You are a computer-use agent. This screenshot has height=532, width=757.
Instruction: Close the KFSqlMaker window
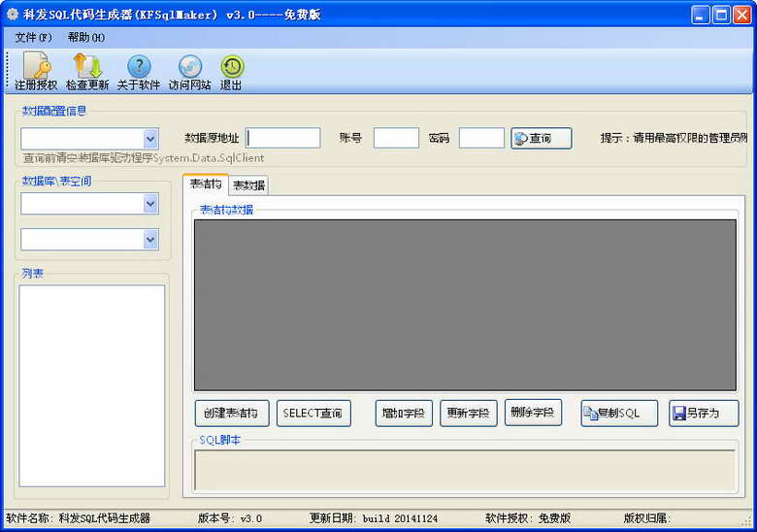741,15
